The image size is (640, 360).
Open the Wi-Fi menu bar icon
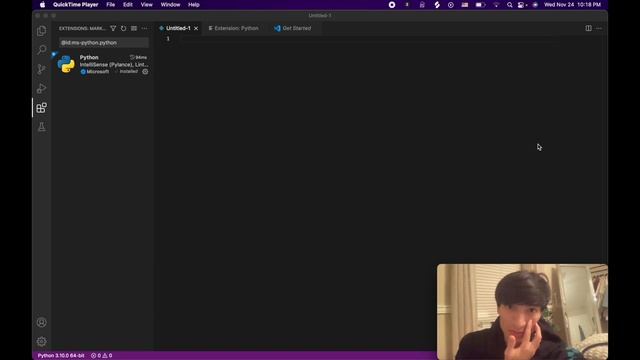tap(496, 5)
